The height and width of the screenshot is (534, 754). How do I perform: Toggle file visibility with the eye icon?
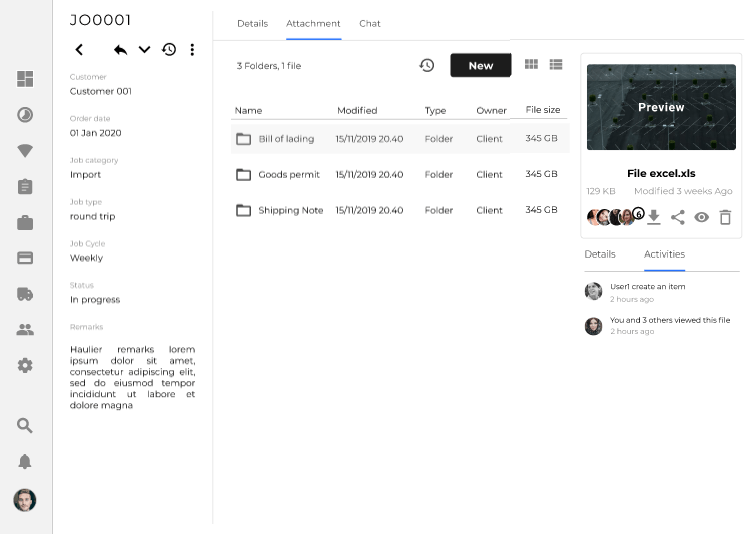tap(701, 217)
